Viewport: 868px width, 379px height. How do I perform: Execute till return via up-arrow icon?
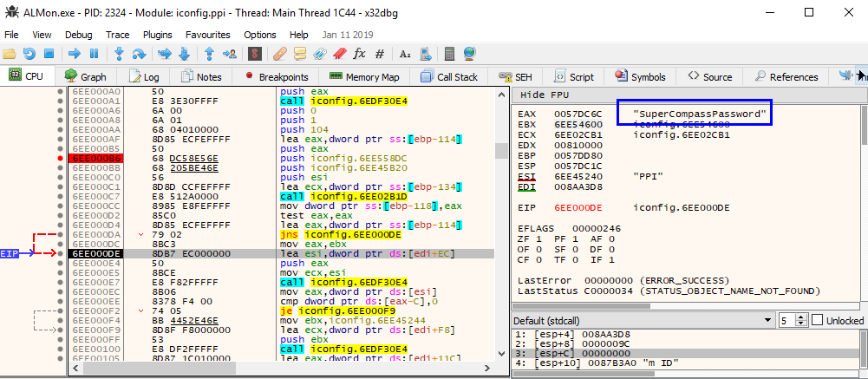coord(209,54)
